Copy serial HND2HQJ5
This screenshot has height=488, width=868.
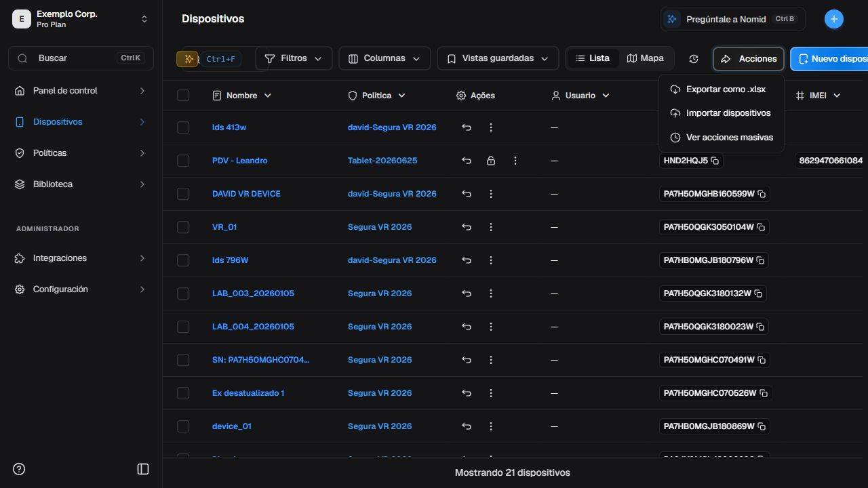[x=715, y=161]
